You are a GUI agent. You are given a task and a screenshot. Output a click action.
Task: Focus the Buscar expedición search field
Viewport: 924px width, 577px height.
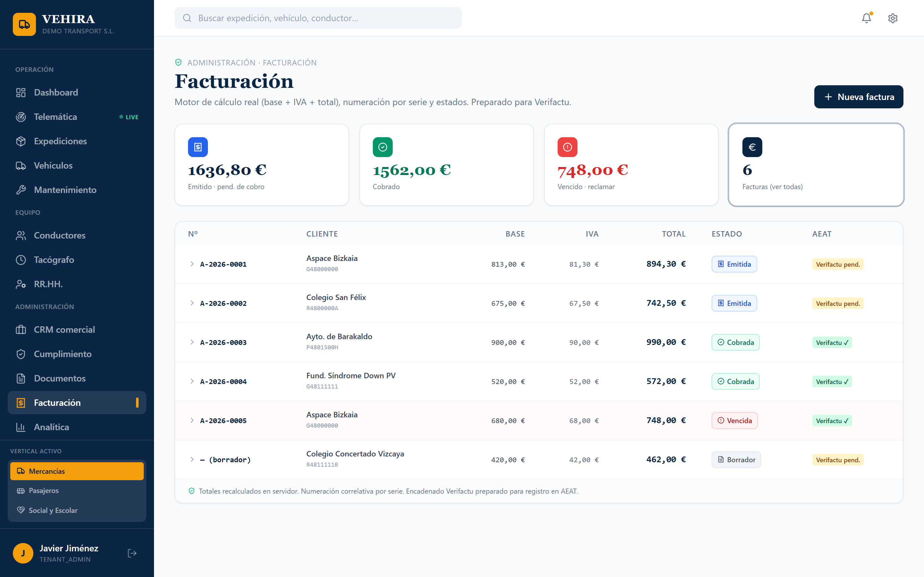pyautogui.click(x=318, y=18)
